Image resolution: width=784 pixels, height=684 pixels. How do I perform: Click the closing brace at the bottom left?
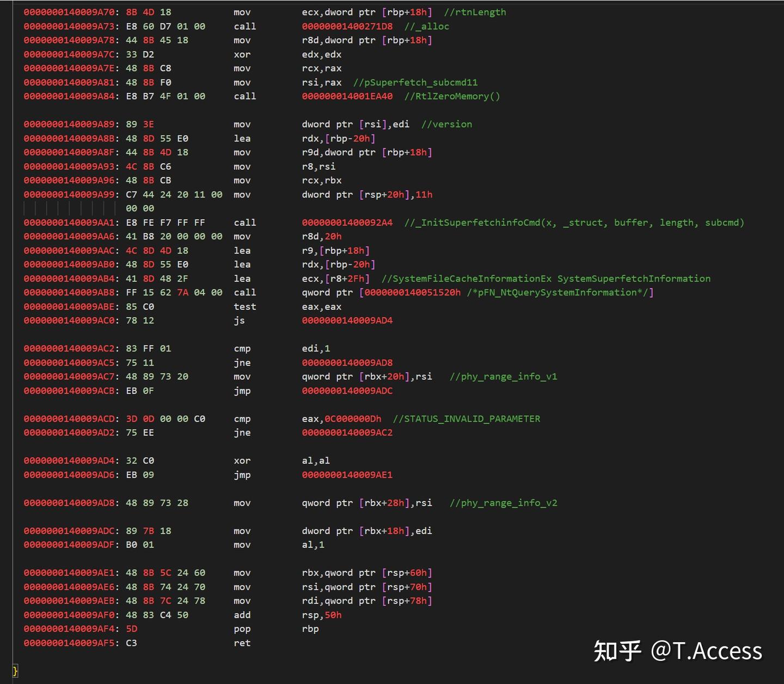pyautogui.click(x=15, y=670)
